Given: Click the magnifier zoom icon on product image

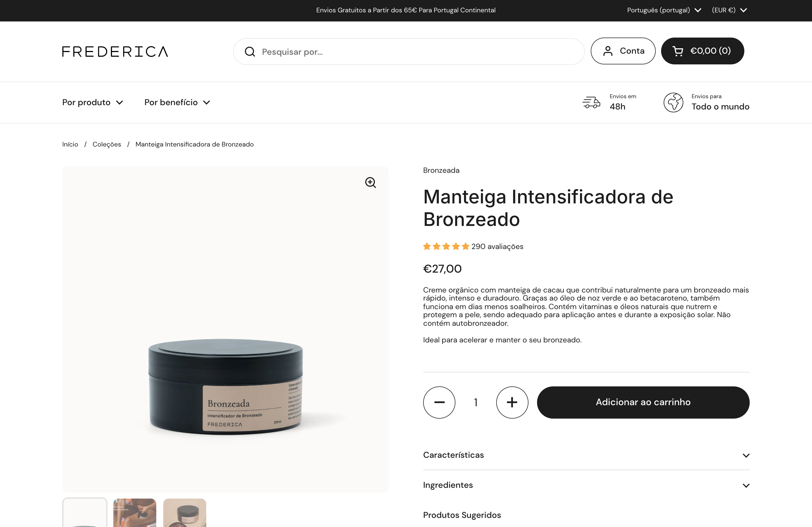Looking at the screenshot, I should [x=371, y=183].
